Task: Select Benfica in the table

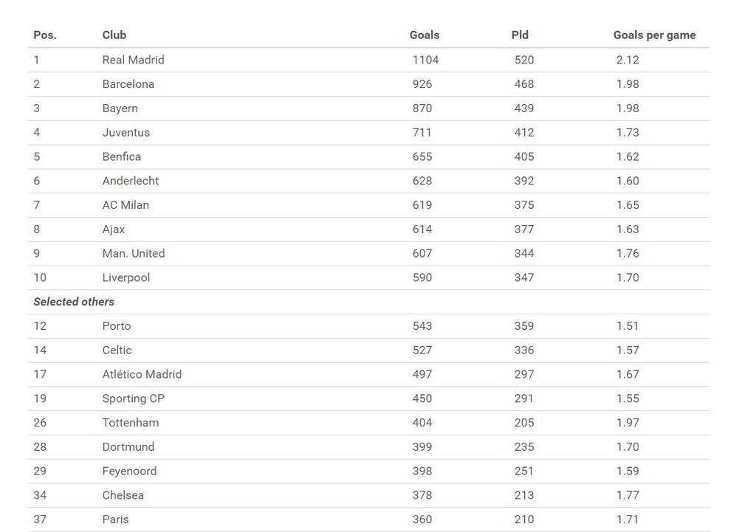Action: click(122, 156)
